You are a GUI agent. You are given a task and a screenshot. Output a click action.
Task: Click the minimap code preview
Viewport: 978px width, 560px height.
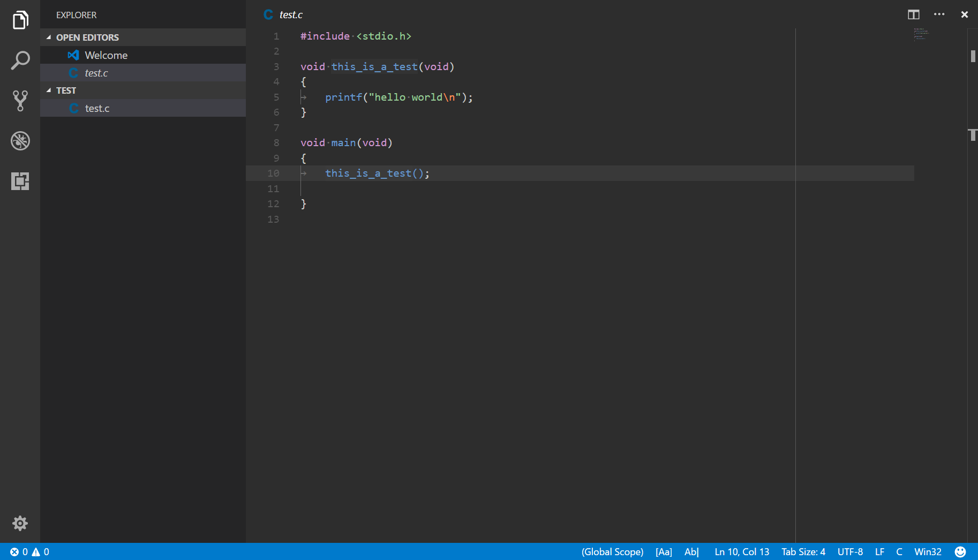pyautogui.click(x=920, y=34)
